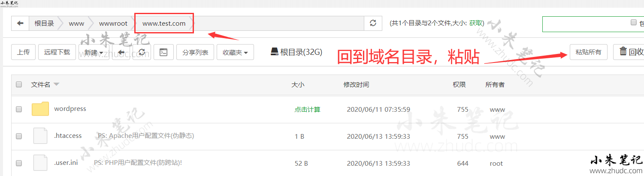Click the 粘贴所有 (Paste All) button
Viewport: 644px width, 176px height.
click(x=588, y=52)
